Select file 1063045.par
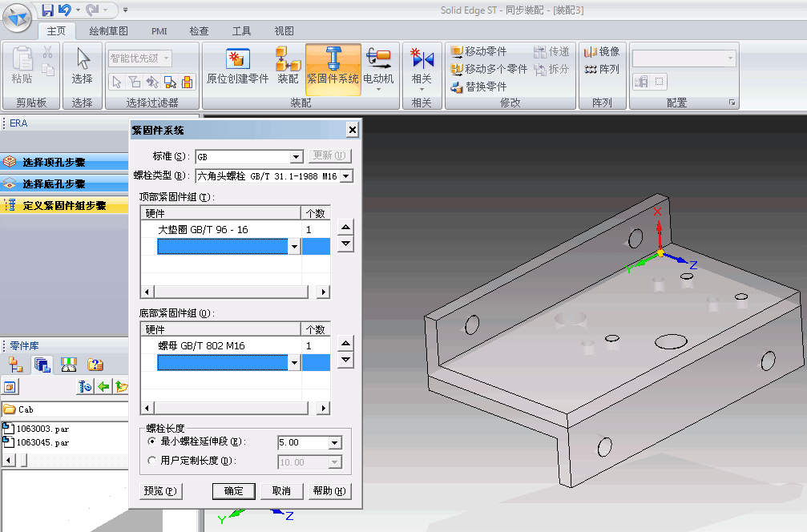Viewport: 807px width, 532px height. [x=36, y=442]
